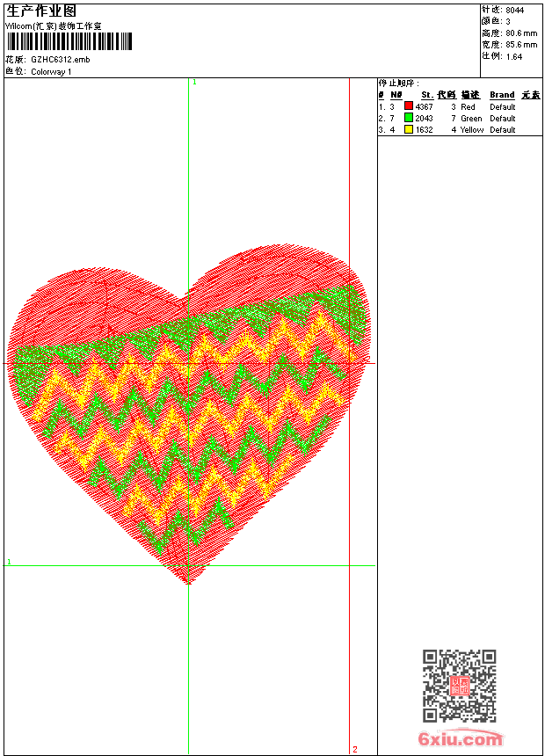
Task: Click the Brand column header
Action: tap(502, 95)
